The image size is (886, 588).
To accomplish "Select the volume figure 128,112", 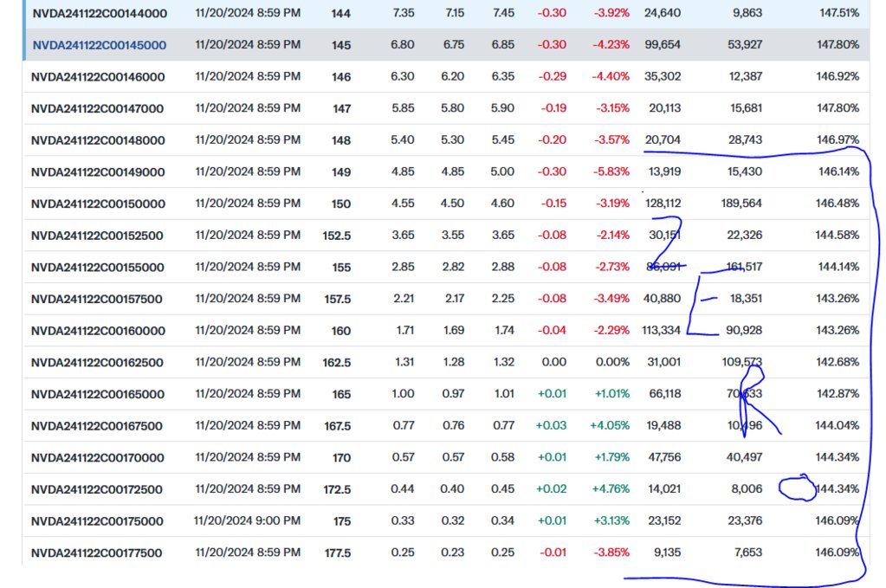I will [x=663, y=203].
